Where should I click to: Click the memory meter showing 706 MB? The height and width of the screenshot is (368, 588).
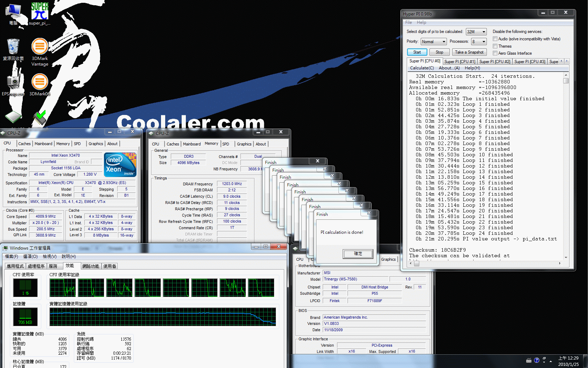pos(25,317)
